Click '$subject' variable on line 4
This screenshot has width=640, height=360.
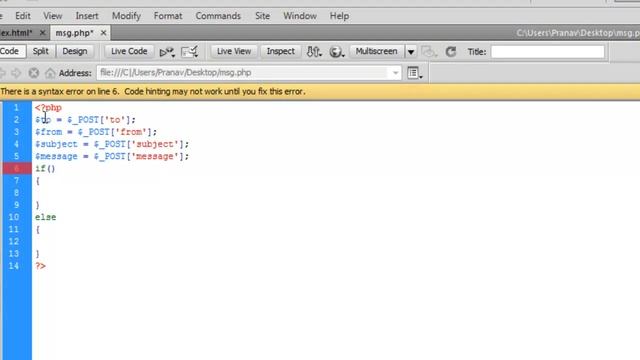click(x=56, y=144)
